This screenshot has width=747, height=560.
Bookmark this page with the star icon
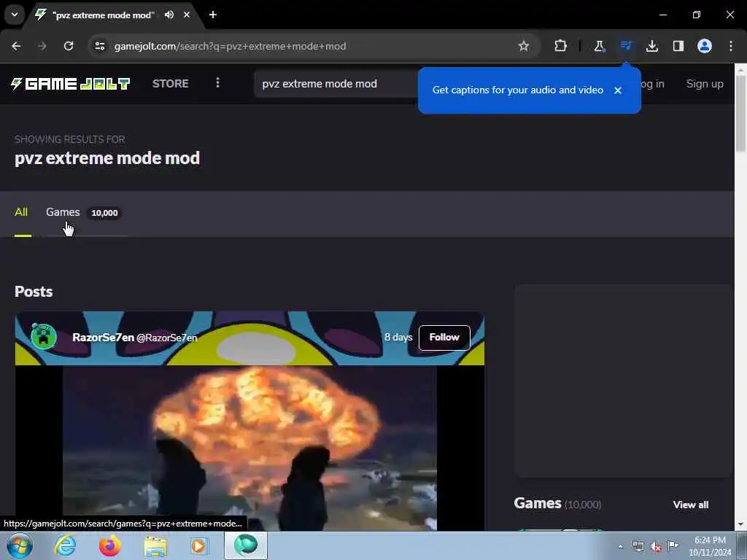524,46
